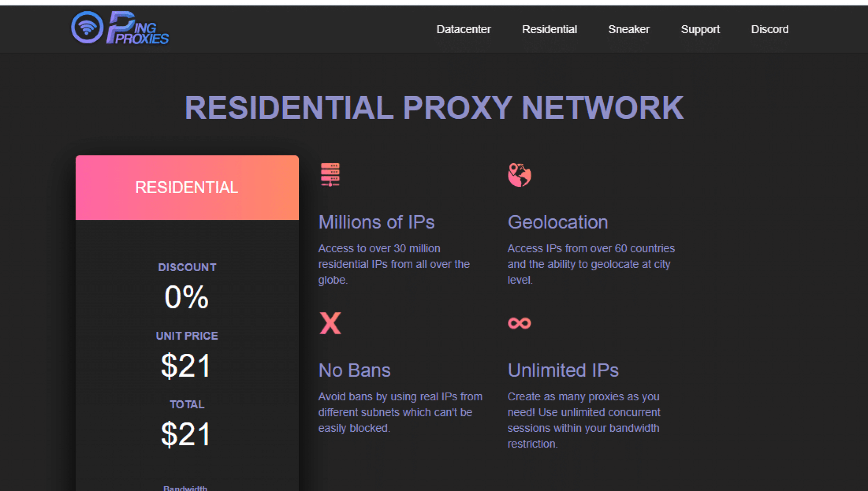Click the Residential Proxy Network heading

(434, 108)
